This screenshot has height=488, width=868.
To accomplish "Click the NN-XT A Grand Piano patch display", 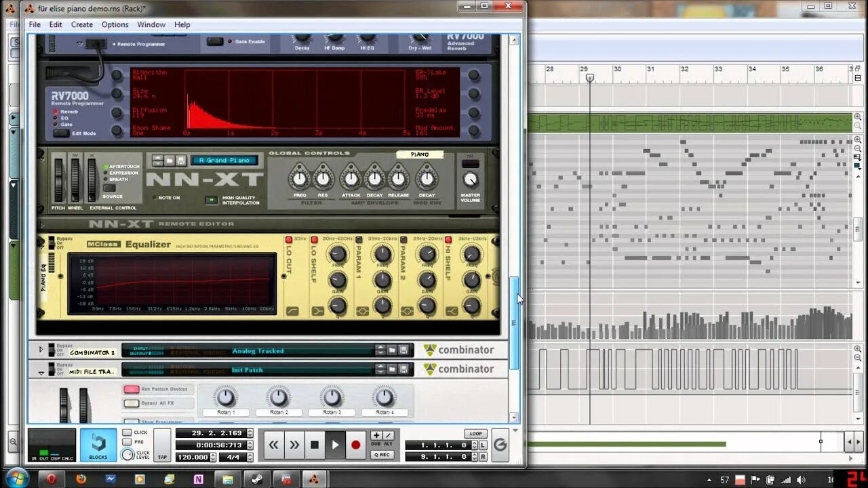I will (224, 161).
